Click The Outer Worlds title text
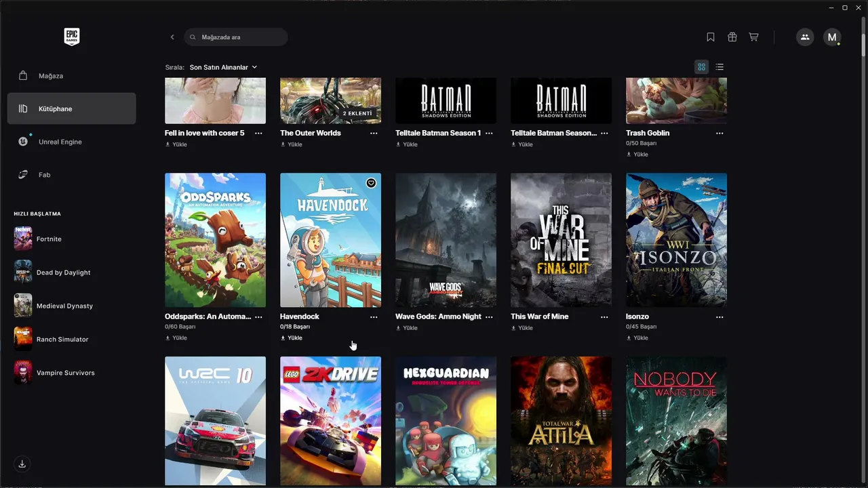 pos(311,133)
